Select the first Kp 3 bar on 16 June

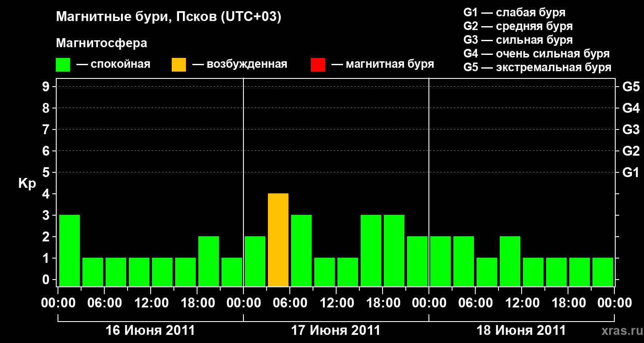pyautogui.click(x=70, y=250)
